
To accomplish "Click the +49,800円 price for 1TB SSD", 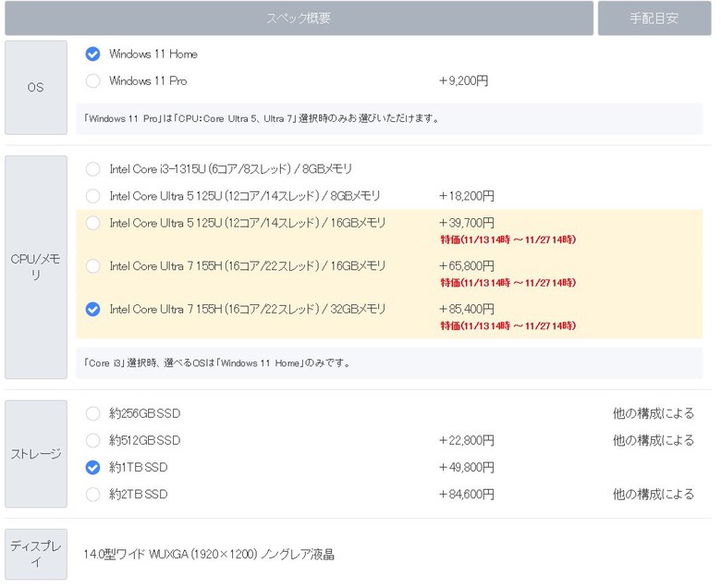I will click(467, 468).
